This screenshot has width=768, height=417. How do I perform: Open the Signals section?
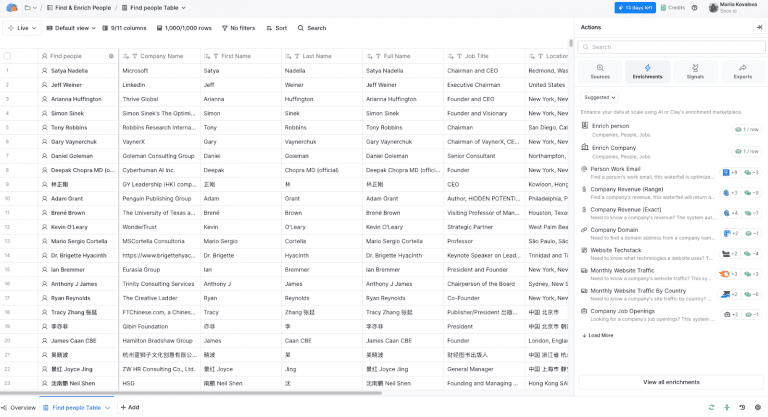coord(695,71)
